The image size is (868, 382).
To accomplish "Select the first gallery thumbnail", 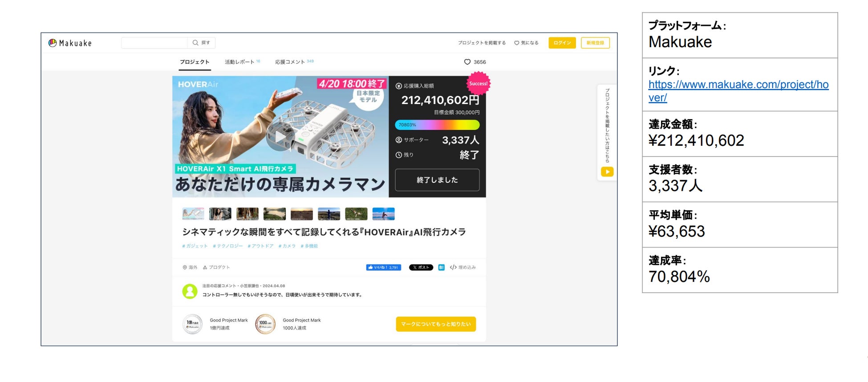I will coord(193,214).
